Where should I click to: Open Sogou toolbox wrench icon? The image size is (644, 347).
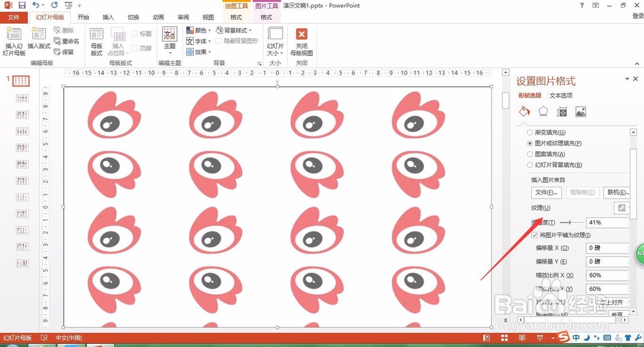click(638, 337)
